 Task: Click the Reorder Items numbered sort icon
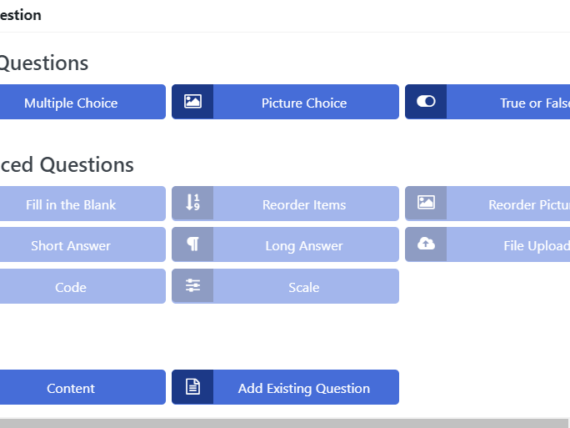tap(193, 203)
